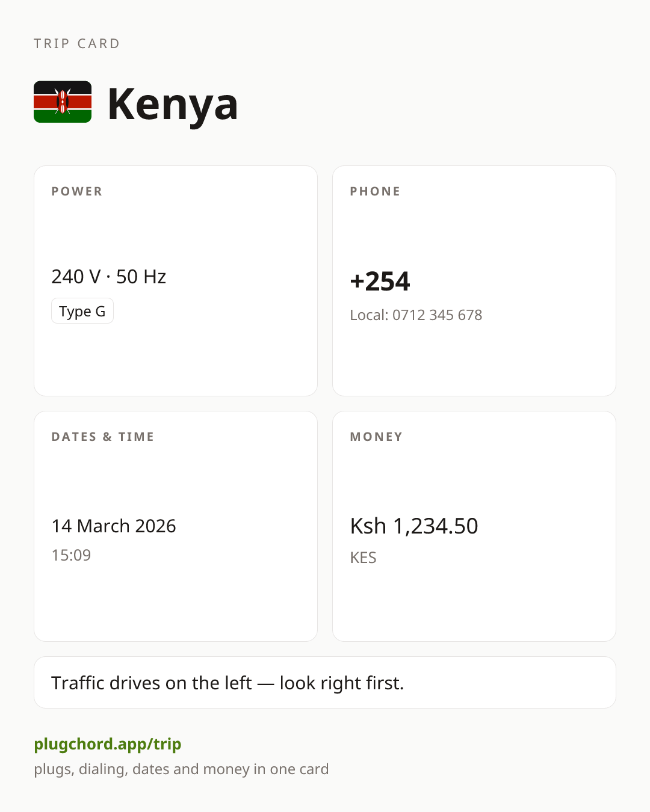650x812 pixels.
Task: Select the date 14 March 2026
Action: point(114,526)
